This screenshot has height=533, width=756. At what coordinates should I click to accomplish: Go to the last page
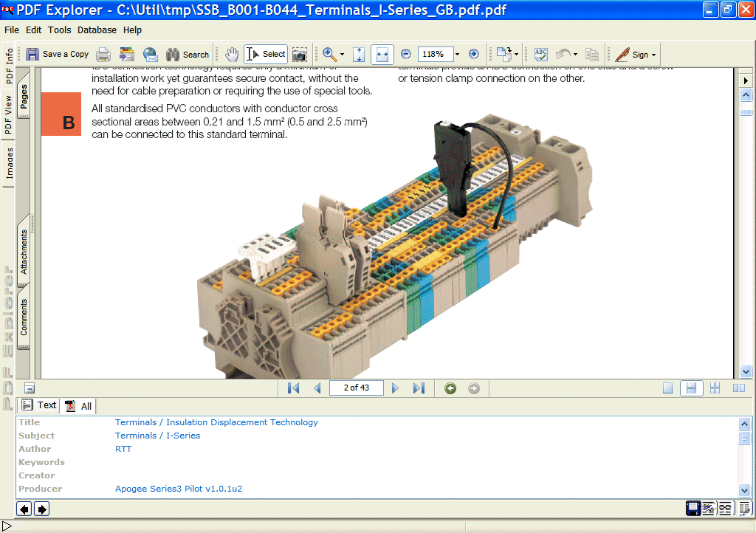tap(419, 388)
